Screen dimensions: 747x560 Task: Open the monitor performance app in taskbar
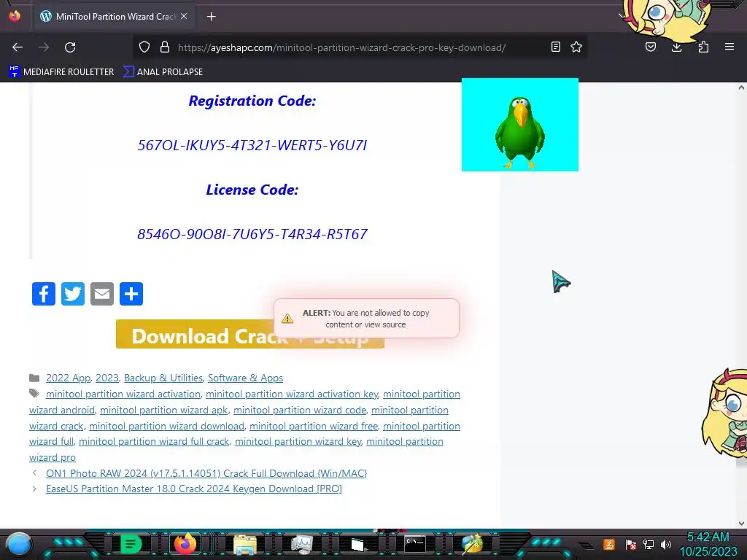point(301,544)
